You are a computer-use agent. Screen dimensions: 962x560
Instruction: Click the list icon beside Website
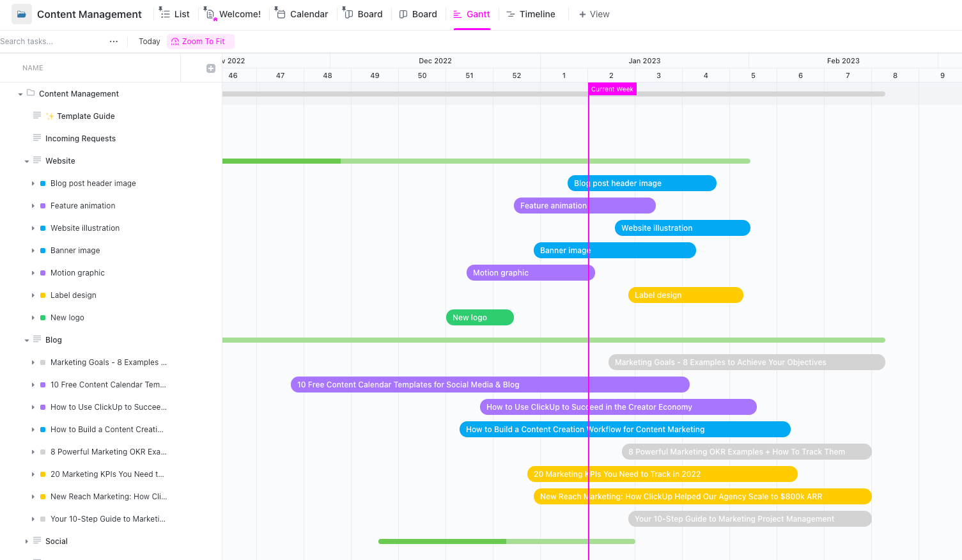click(x=36, y=160)
